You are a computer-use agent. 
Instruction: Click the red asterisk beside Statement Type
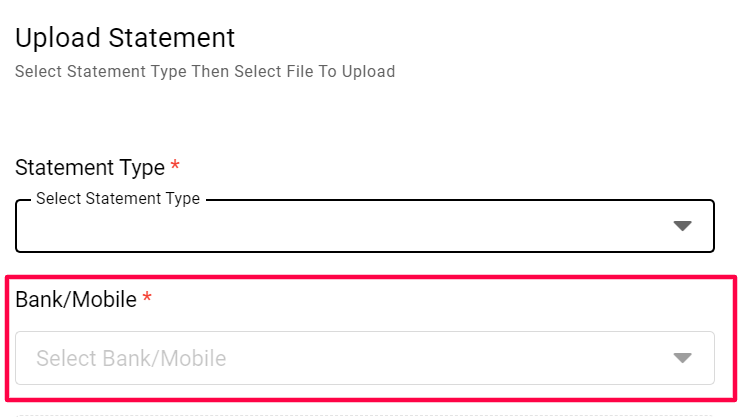tap(175, 167)
